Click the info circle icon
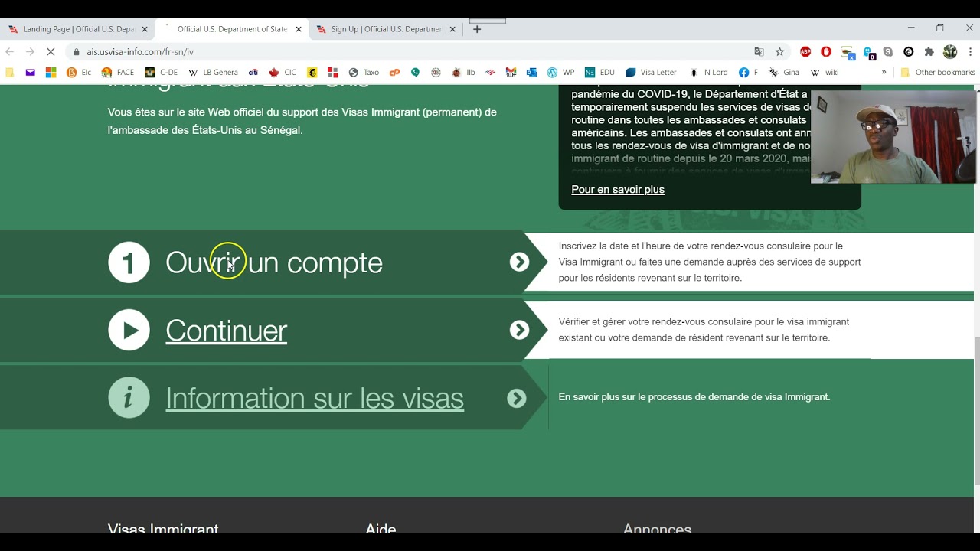Screen dimensions: 980x551 point(129,397)
